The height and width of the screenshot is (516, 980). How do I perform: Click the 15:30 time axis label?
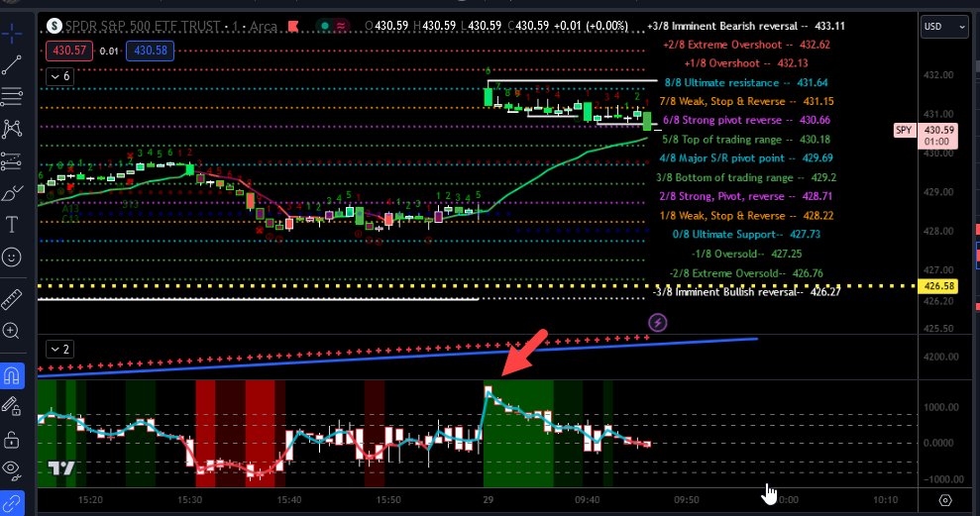click(x=189, y=500)
